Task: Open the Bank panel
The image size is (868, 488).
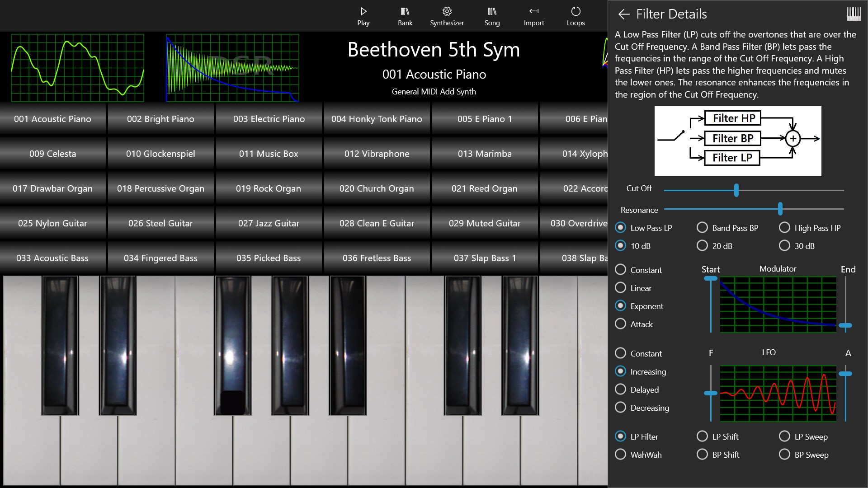Action: point(405,16)
